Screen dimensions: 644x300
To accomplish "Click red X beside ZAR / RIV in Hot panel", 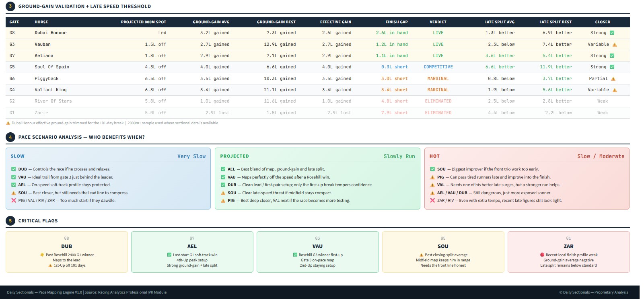I will pyautogui.click(x=432, y=200).
